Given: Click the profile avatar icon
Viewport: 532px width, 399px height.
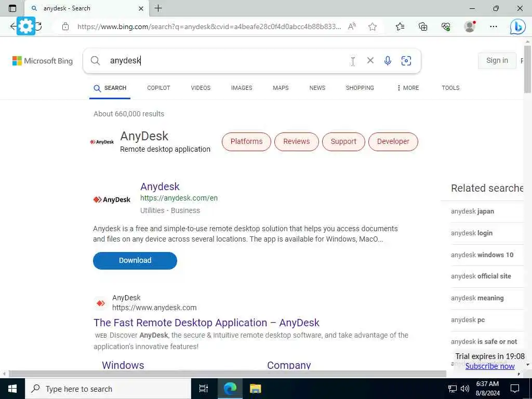Looking at the screenshot, I should tap(470, 26).
